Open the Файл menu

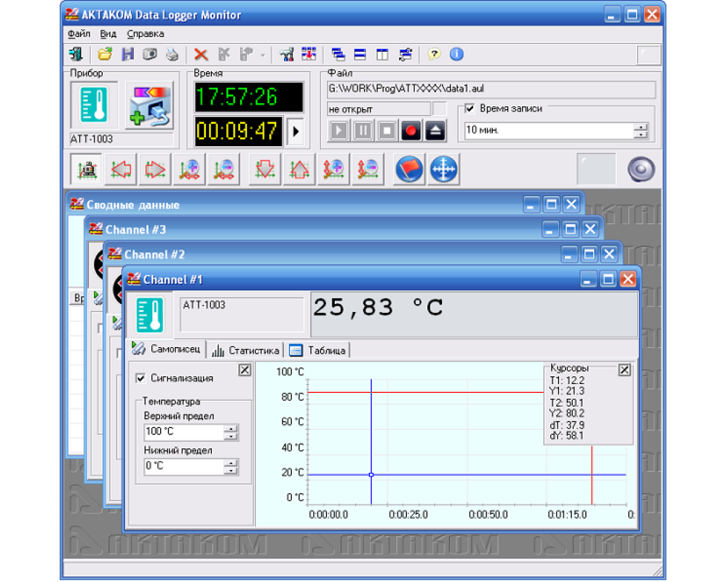point(79,33)
